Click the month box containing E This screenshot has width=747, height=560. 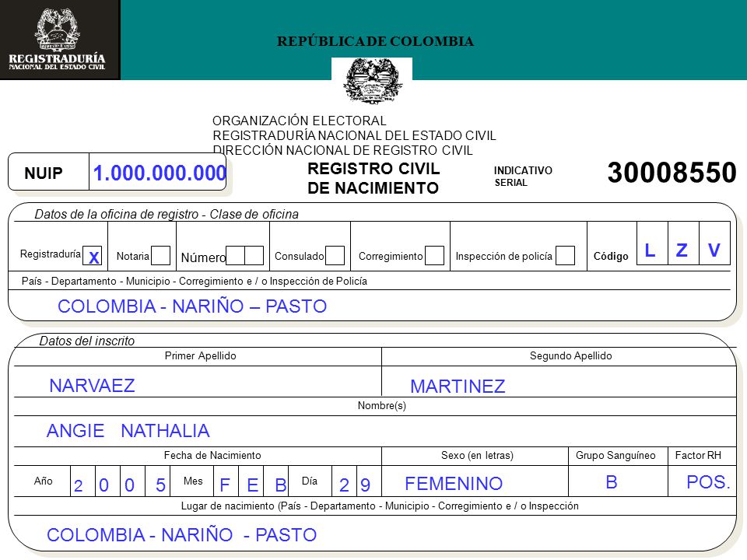(x=250, y=481)
